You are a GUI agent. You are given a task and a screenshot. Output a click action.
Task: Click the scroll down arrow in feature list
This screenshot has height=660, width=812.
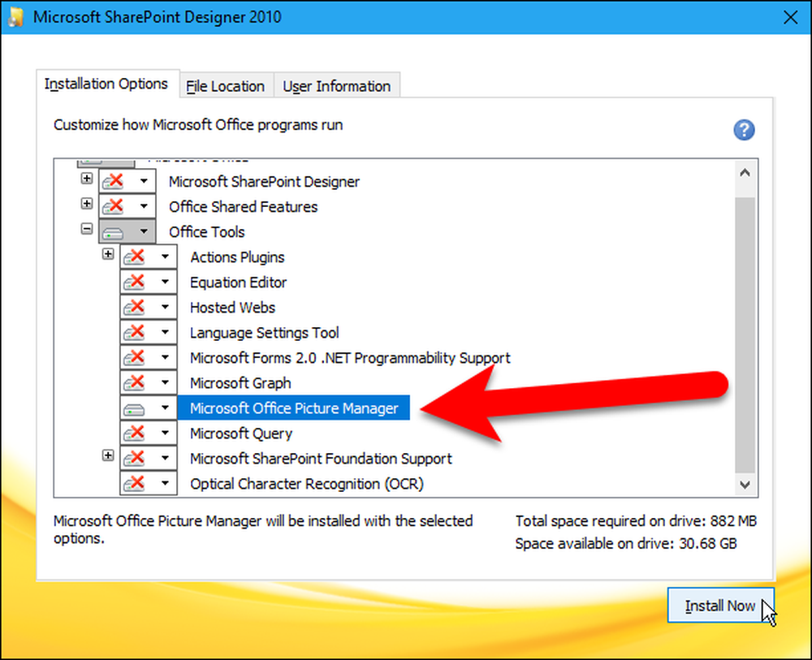(x=745, y=485)
